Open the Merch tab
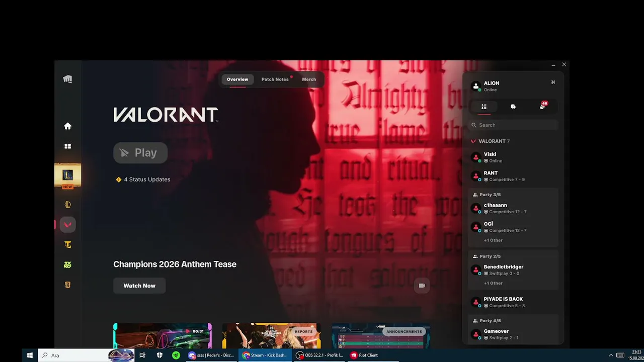The height and width of the screenshot is (362, 644). (309, 79)
